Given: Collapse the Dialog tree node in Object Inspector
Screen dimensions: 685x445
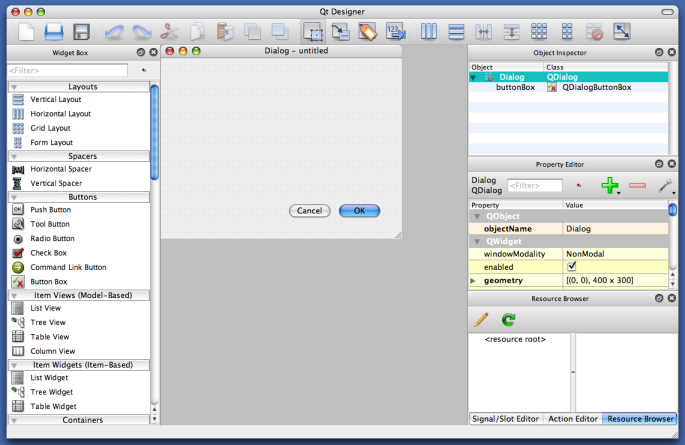Looking at the screenshot, I should [473, 78].
